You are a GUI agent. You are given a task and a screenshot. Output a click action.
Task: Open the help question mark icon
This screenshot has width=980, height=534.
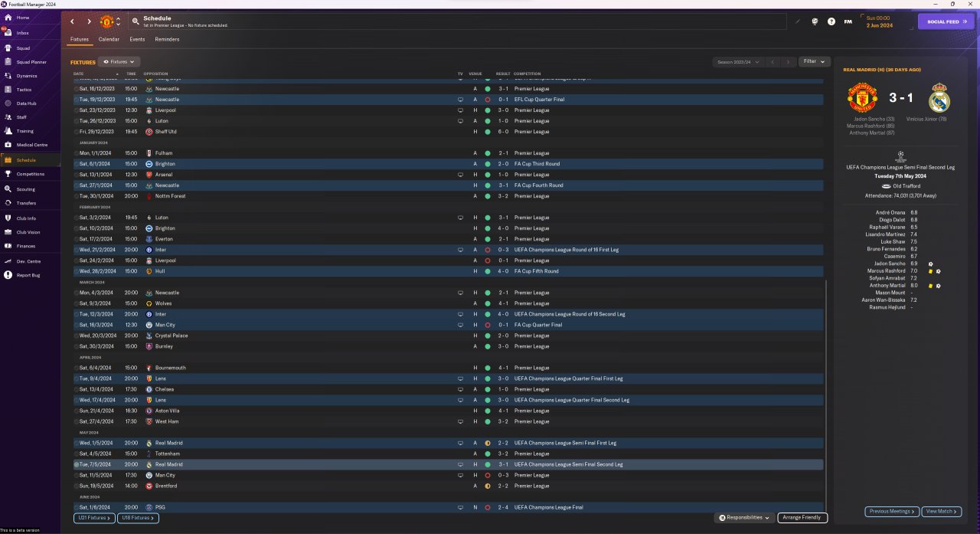coord(831,21)
